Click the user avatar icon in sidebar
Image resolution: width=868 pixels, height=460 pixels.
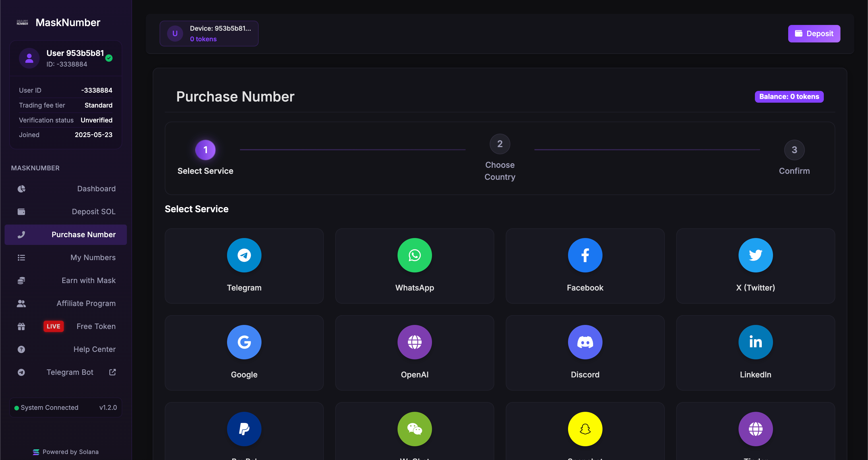click(29, 58)
